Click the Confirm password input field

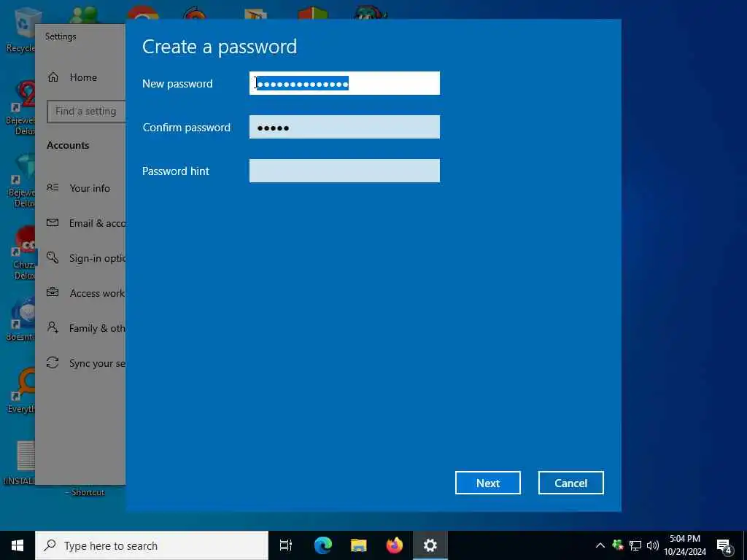[344, 127]
